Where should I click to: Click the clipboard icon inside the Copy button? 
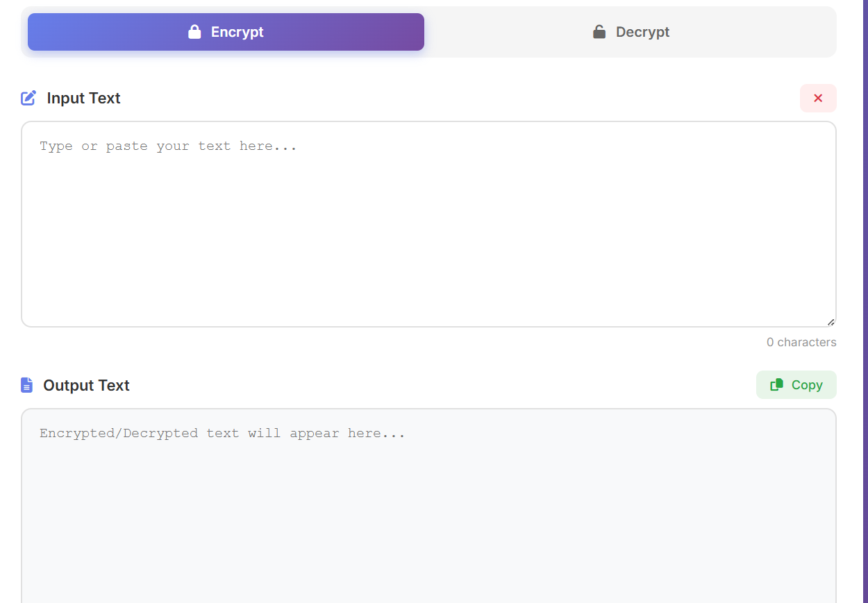(777, 384)
